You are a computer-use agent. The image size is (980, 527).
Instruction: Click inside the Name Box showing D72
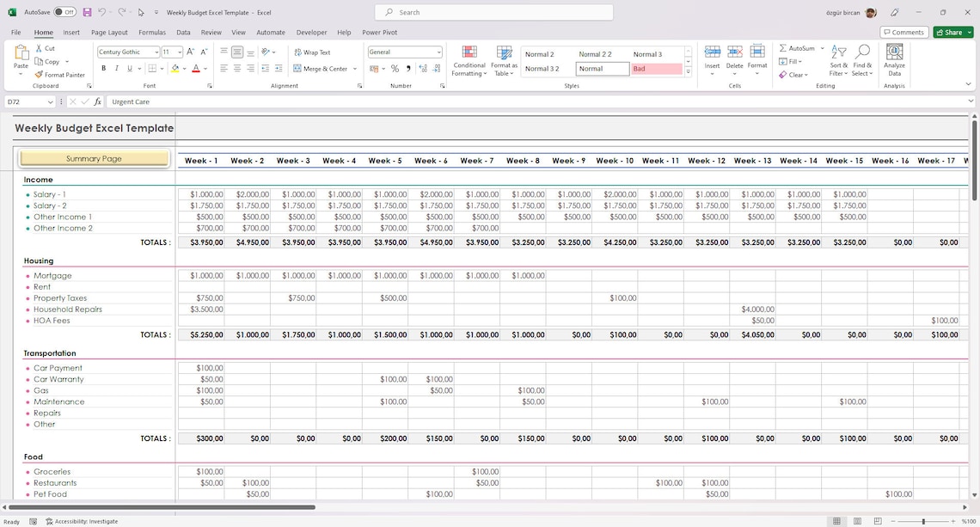pos(26,101)
